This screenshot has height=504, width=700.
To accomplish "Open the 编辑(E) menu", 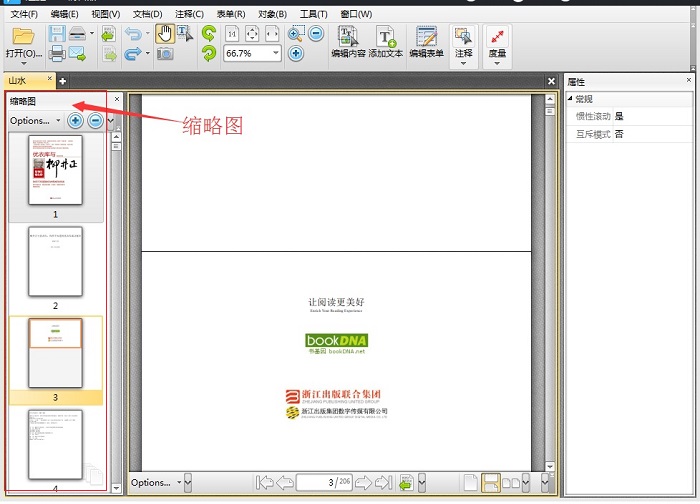I will pos(65,14).
